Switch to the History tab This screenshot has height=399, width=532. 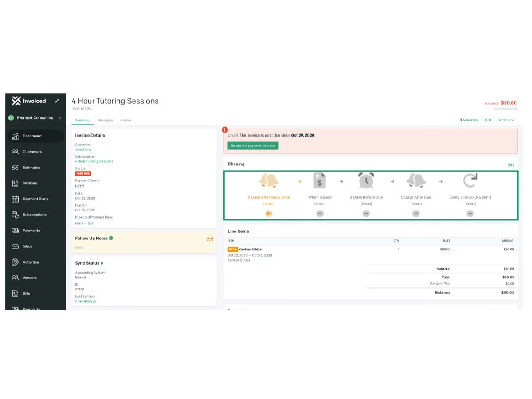tap(125, 120)
